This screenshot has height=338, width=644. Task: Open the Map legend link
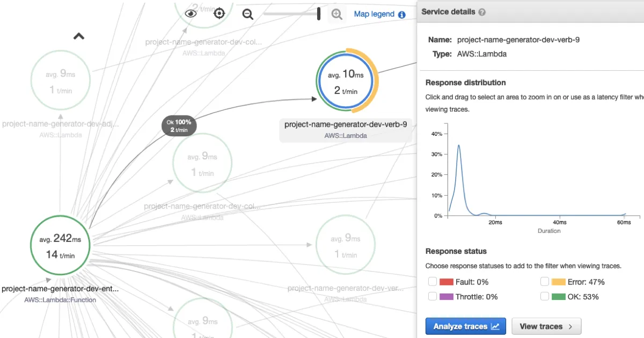374,14
